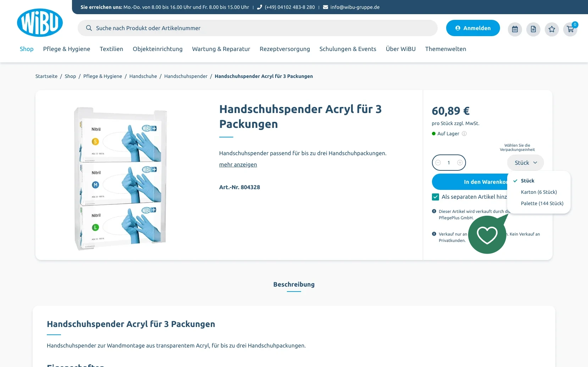
Task: Click the product search field
Action: pyautogui.click(x=257, y=28)
